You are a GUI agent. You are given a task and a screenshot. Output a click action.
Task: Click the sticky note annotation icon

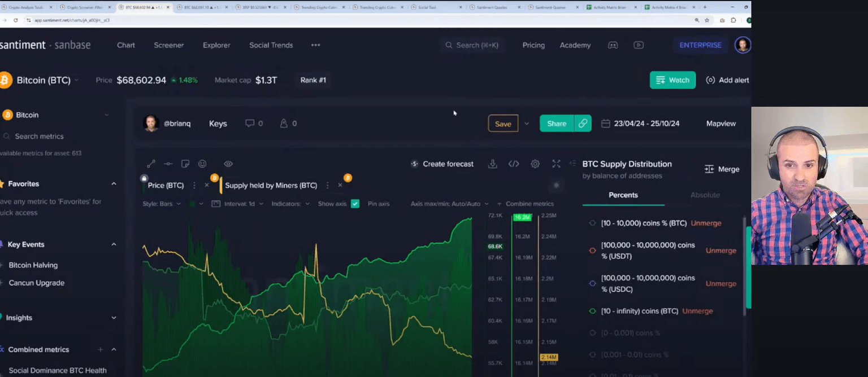pyautogui.click(x=185, y=164)
